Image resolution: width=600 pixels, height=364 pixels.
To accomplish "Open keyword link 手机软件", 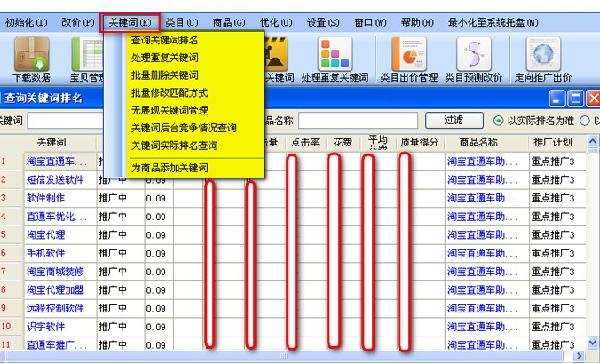I will [46, 253].
